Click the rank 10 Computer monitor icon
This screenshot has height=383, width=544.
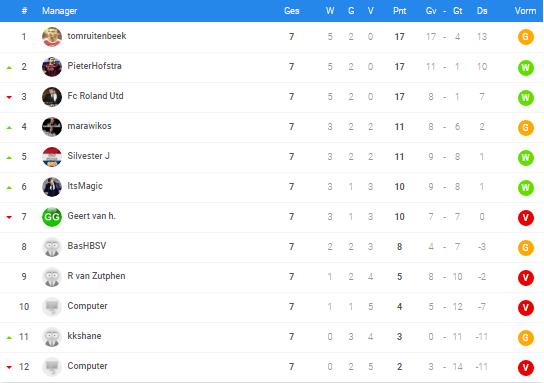(52, 307)
